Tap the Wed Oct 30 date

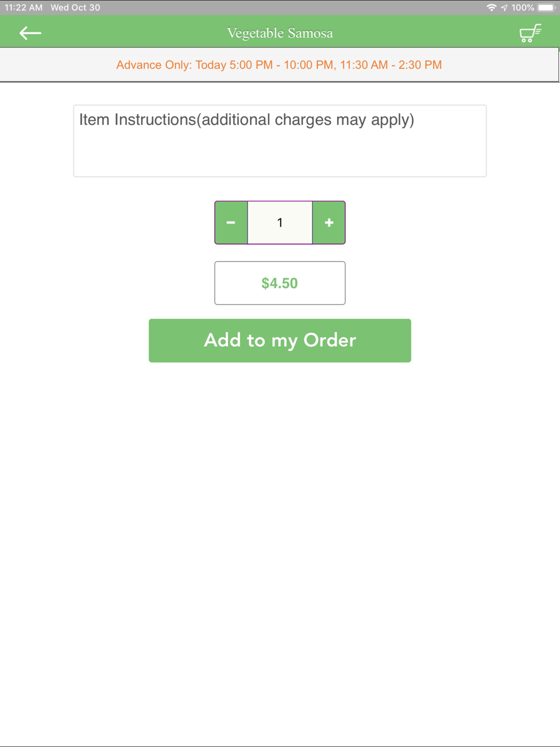point(75,8)
